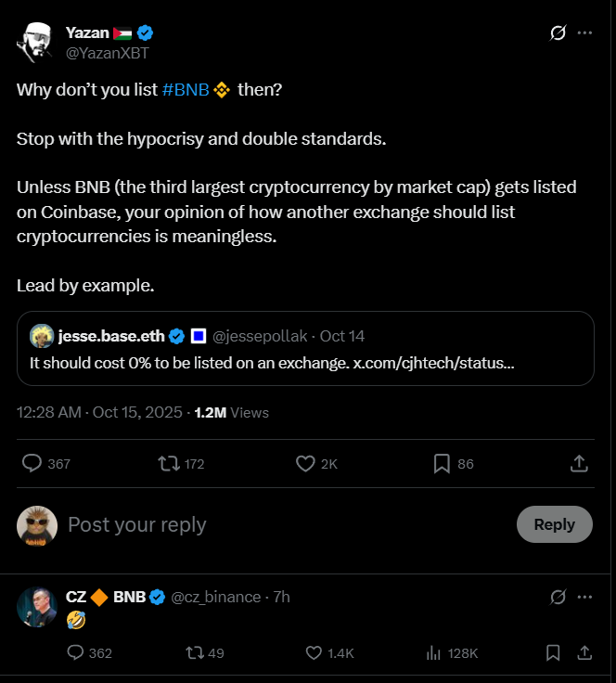Share Yazan's post via share icon
This screenshot has height=683, width=616.
[x=579, y=463]
